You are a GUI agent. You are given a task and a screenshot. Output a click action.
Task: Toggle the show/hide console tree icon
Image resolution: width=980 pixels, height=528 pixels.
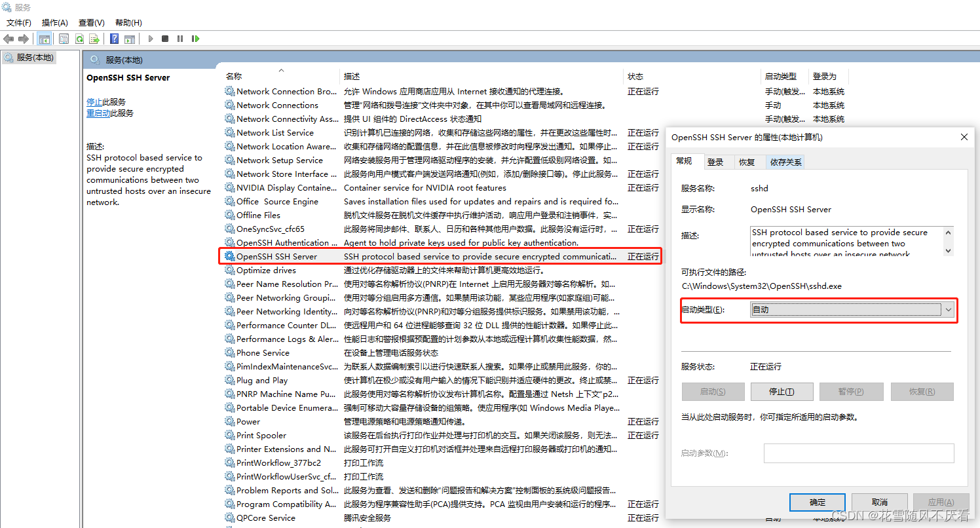[x=45, y=39]
